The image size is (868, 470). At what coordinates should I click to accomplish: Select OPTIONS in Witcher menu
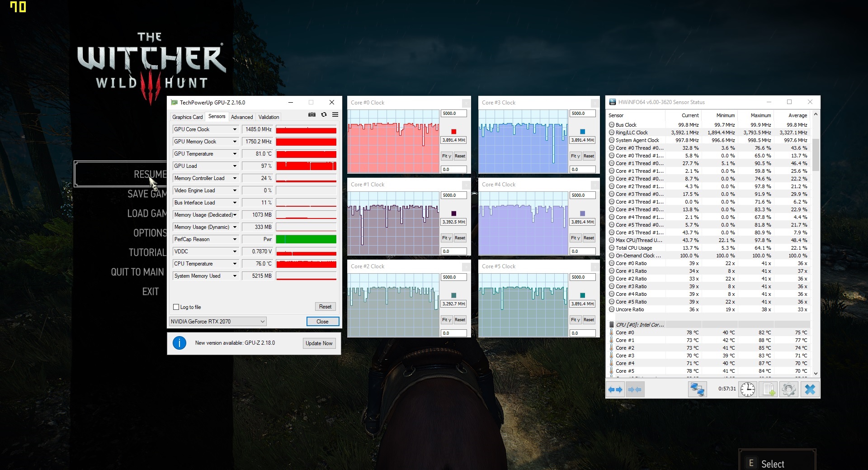[x=150, y=233]
